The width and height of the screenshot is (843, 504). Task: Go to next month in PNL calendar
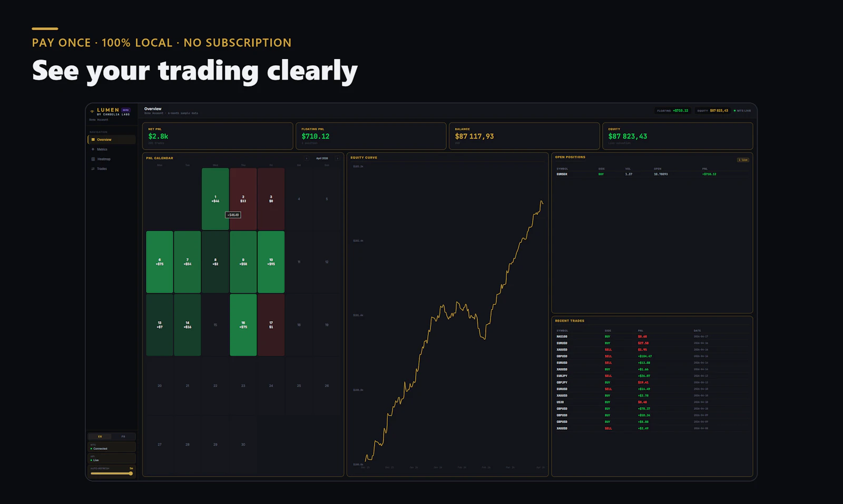[x=337, y=158]
